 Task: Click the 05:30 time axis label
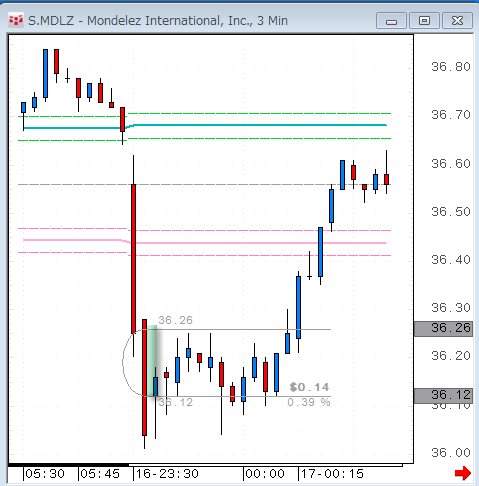click(x=45, y=474)
